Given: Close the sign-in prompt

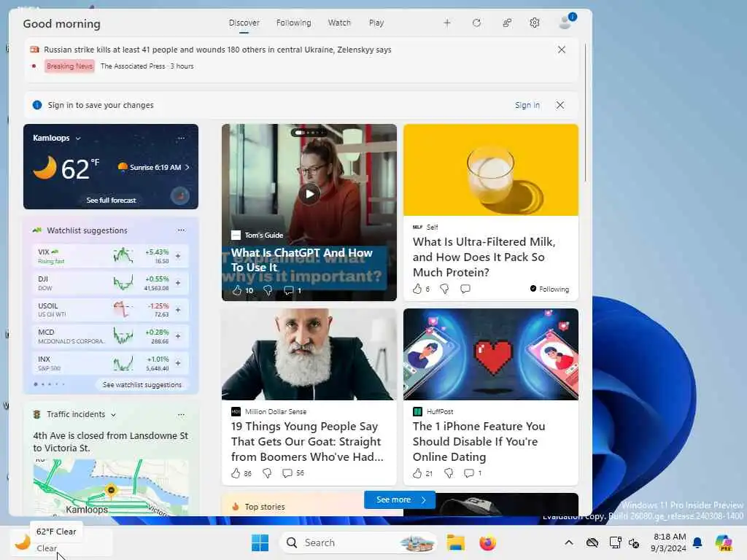Looking at the screenshot, I should click(x=560, y=105).
